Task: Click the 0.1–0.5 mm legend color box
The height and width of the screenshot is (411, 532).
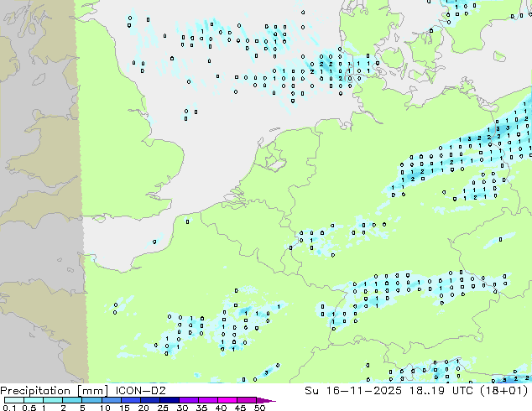Action: coord(14,400)
